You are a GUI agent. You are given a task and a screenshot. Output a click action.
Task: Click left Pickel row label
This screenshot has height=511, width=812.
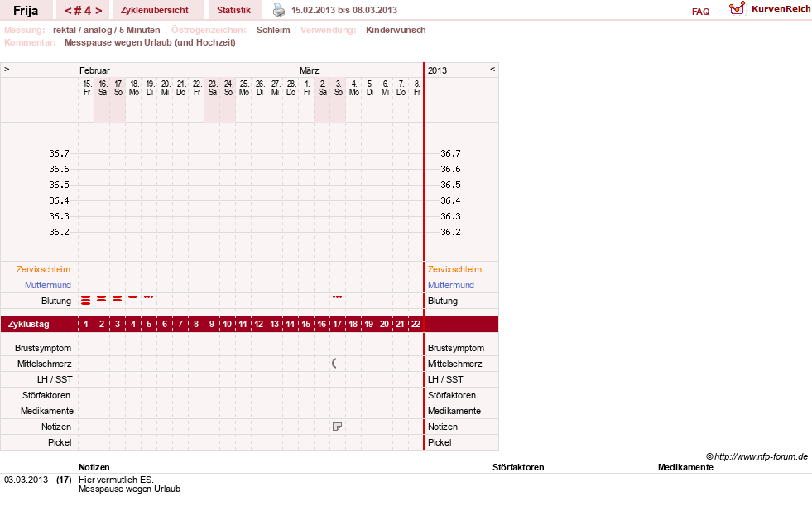pos(60,442)
